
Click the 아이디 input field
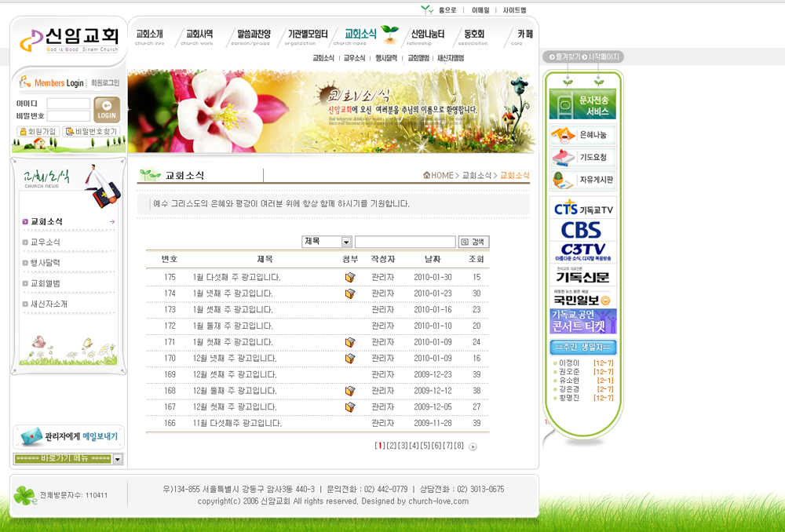point(68,104)
